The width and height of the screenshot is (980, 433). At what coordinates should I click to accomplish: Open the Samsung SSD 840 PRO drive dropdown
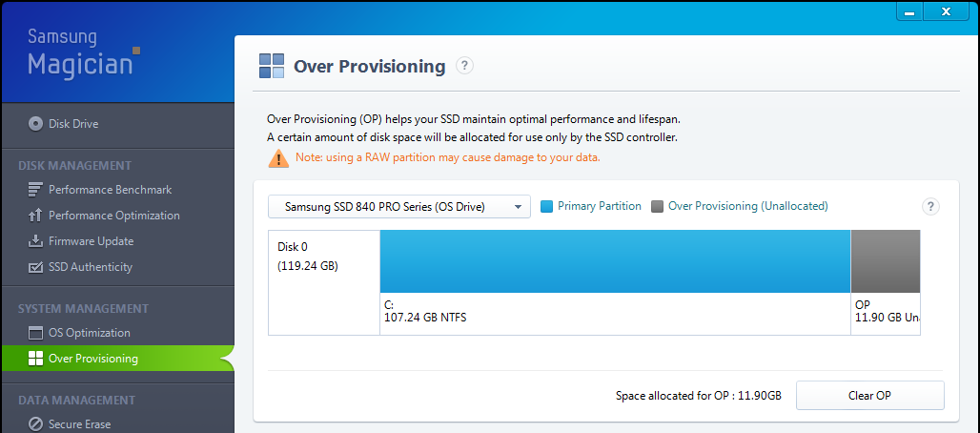click(399, 207)
